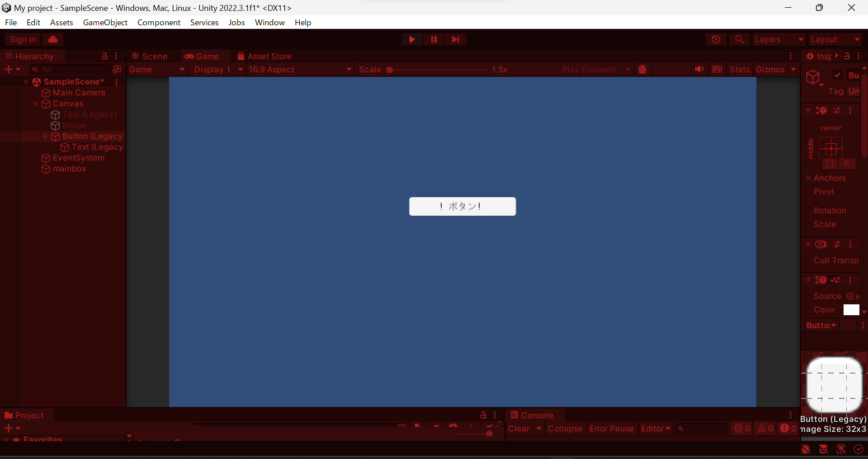
Task: Open the GameObject menu
Action: pos(105,23)
